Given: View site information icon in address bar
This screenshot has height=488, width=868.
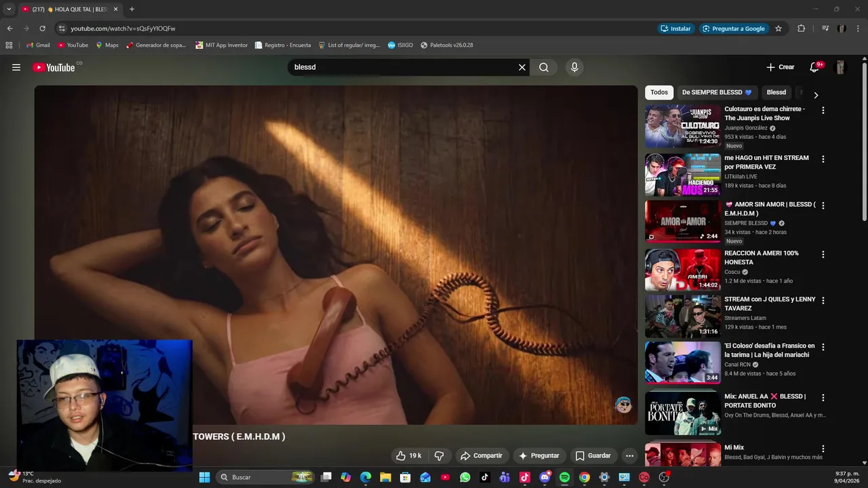Looking at the screenshot, I should [62, 28].
